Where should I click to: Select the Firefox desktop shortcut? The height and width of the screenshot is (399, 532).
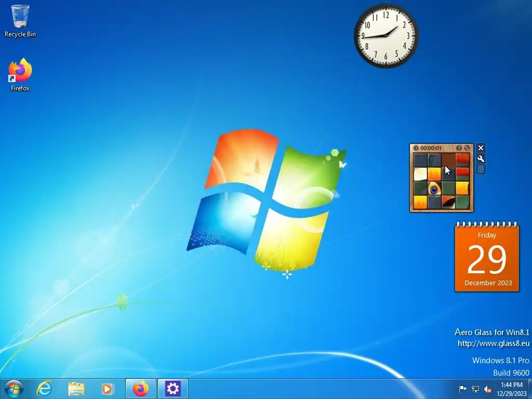[x=20, y=75]
